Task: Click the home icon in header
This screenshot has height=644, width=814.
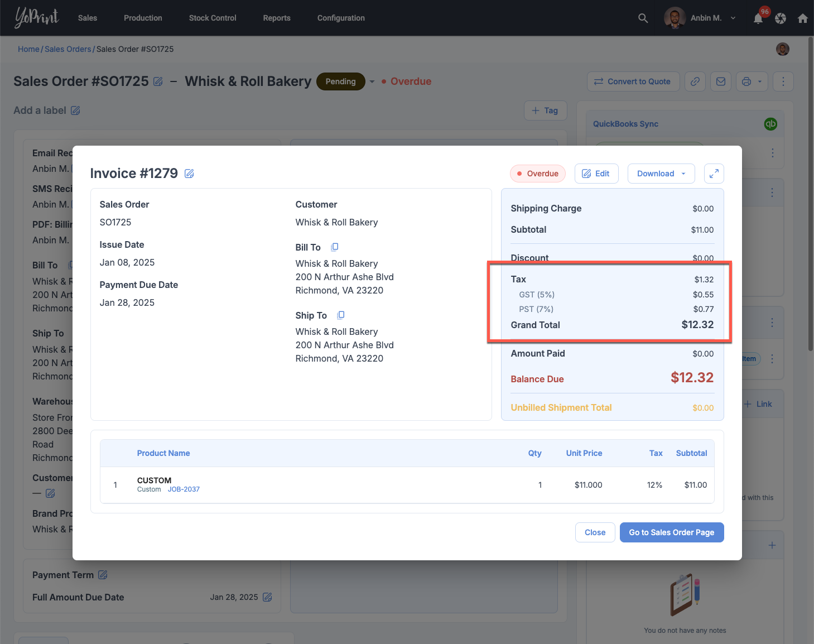Action: [x=802, y=18]
